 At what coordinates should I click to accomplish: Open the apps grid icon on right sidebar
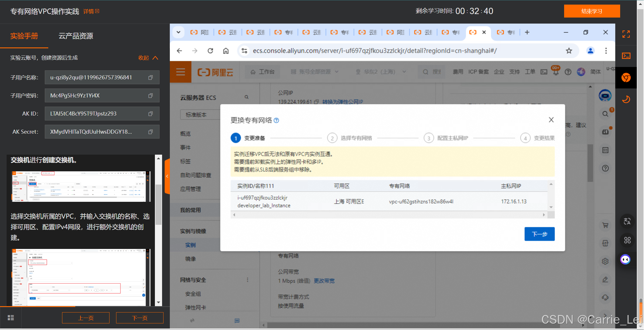pyautogui.click(x=627, y=240)
